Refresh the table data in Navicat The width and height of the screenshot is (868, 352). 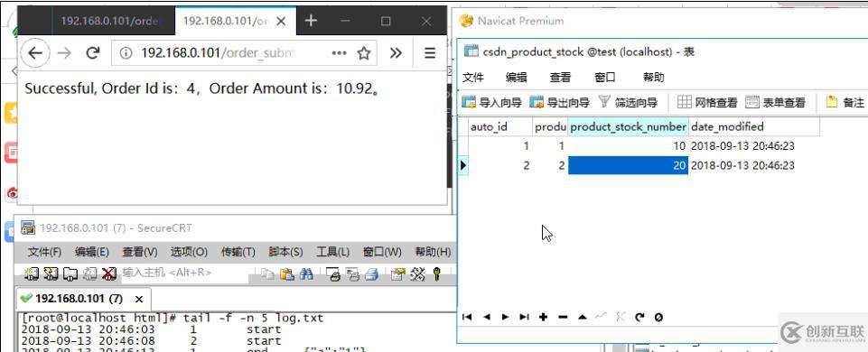(639, 317)
